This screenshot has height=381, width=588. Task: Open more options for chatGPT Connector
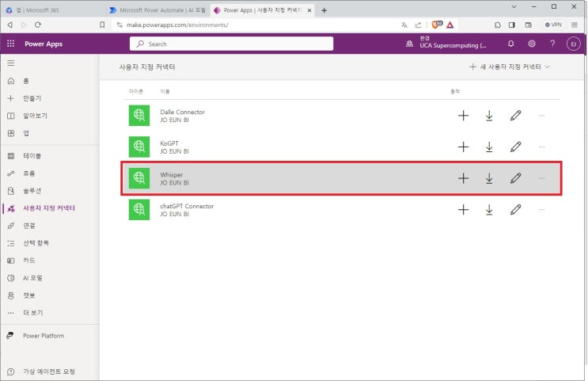click(x=541, y=209)
